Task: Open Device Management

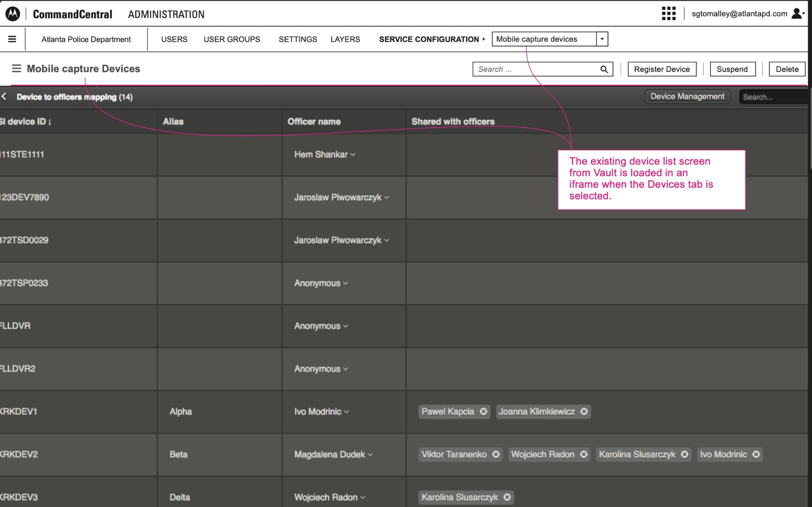Action: point(687,96)
